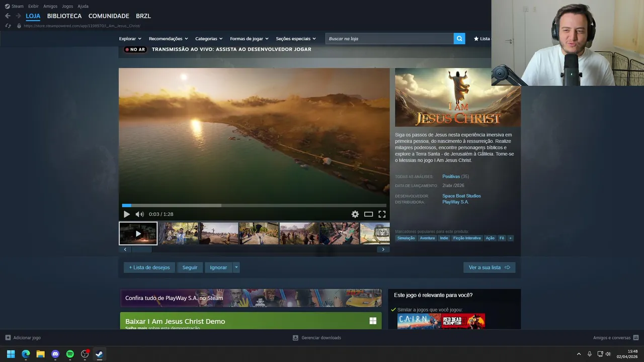This screenshot has height=362, width=644.
Task: Open Gerenciar downloads
Action: point(317,338)
